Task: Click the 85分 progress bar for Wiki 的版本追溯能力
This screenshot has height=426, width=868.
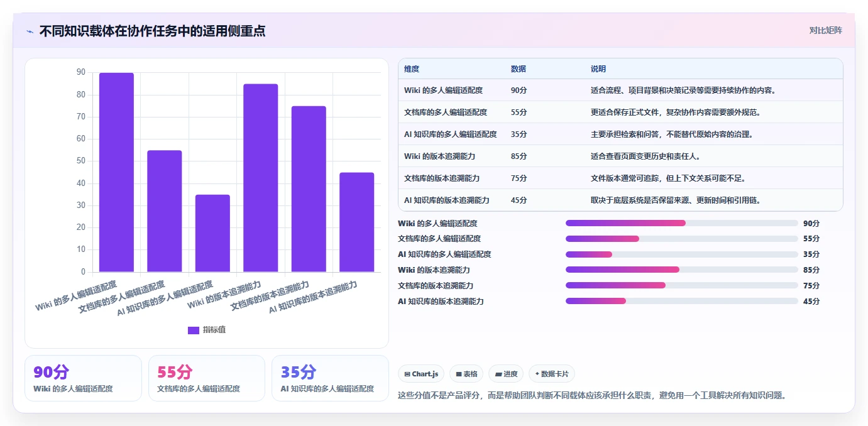Action: 682,270
